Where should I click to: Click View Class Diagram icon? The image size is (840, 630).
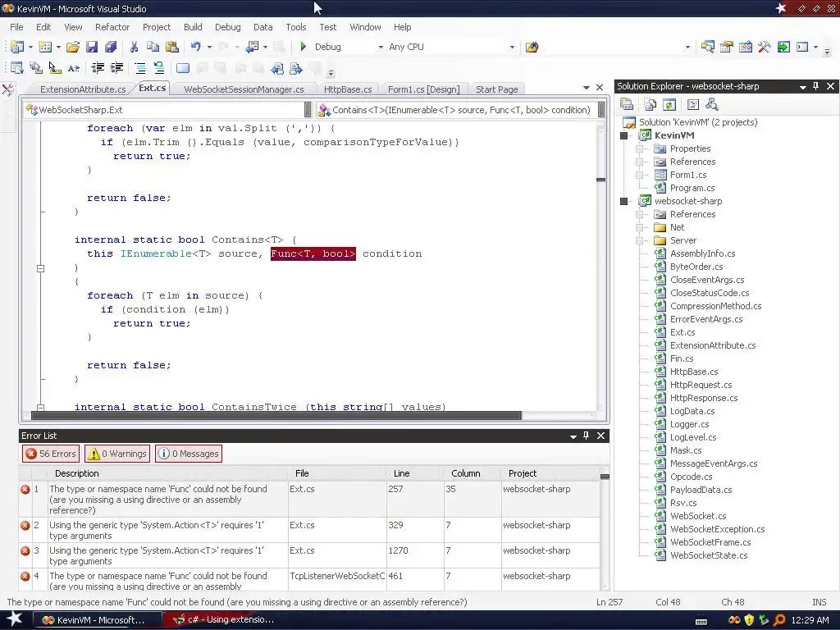coord(712,104)
